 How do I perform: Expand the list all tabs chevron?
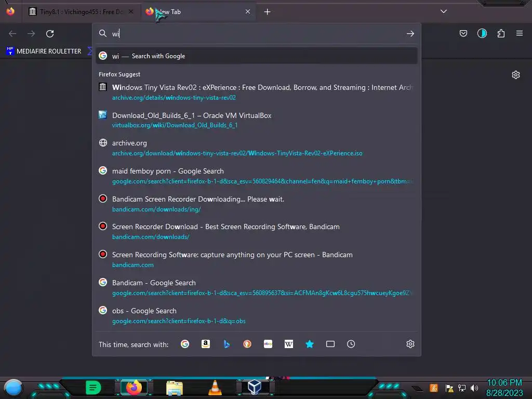(x=444, y=11)
